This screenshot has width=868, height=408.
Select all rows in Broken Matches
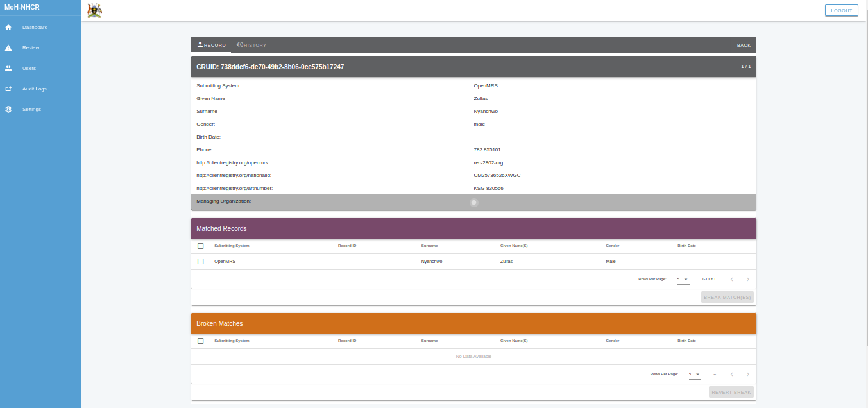201,341
